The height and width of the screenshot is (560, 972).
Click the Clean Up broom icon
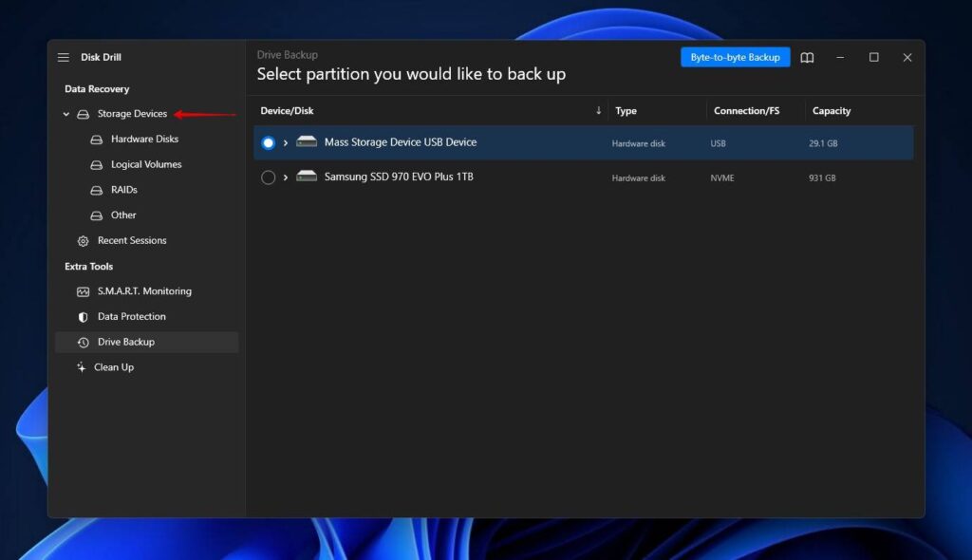click(83, 367)
